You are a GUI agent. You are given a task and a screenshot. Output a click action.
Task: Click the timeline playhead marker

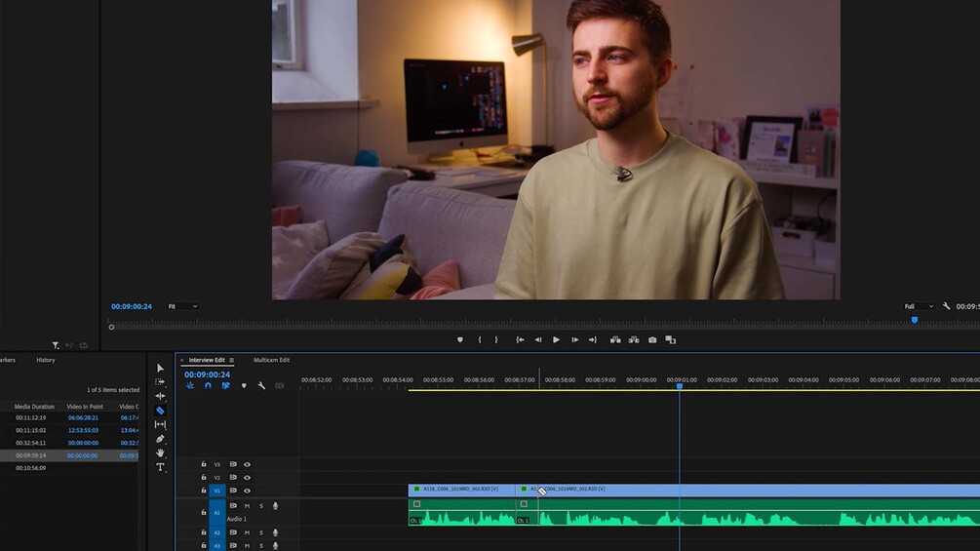(x=680, y=387)
